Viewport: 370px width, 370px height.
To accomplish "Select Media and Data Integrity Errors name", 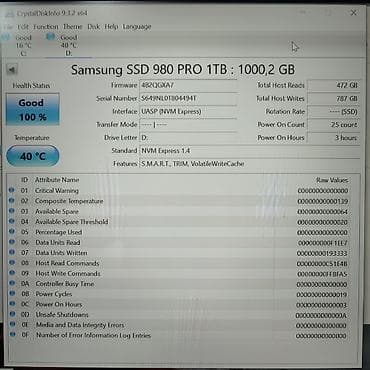I will [x=80, y=325].
